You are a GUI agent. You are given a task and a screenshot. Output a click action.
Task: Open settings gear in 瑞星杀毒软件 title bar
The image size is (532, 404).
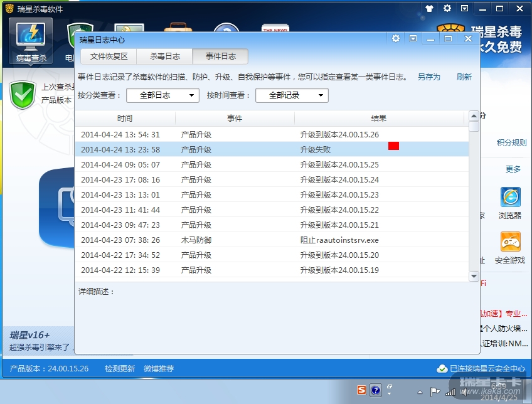point(447,9)
